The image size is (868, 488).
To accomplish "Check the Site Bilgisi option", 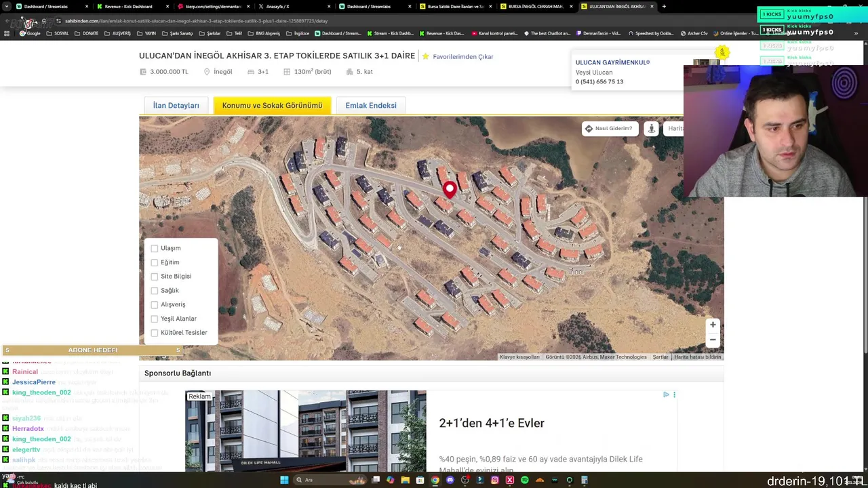I will pyautogui.click(x=155, y=277).
